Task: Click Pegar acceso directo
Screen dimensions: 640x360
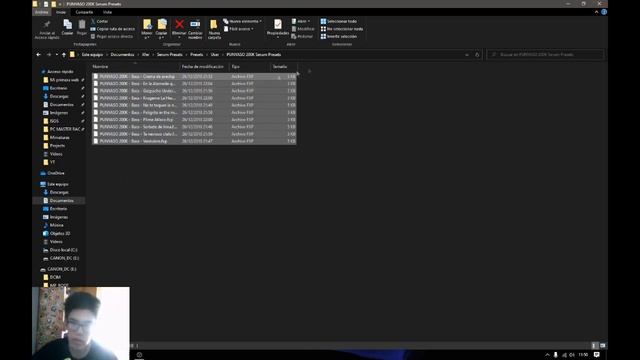Action: click(x=111, y=36)
